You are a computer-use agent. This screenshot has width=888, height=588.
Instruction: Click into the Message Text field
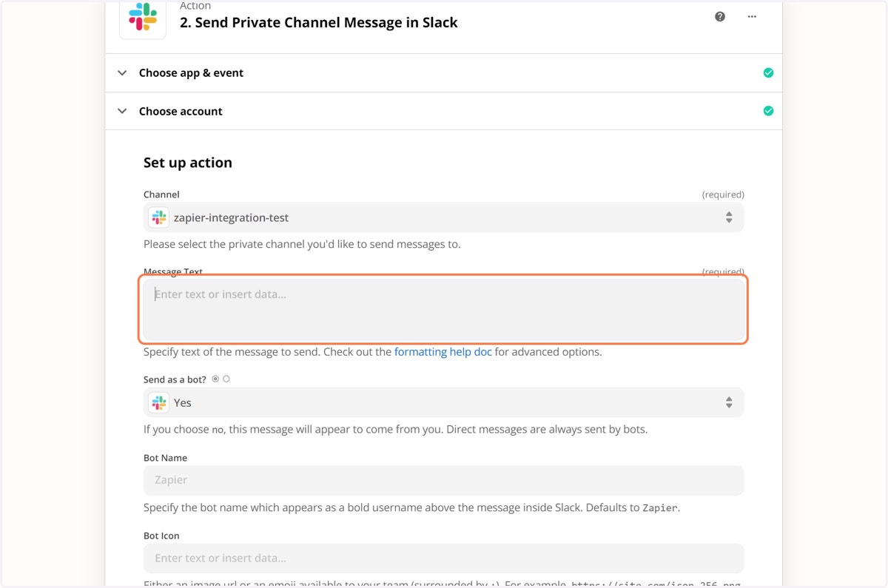(444, 309)
